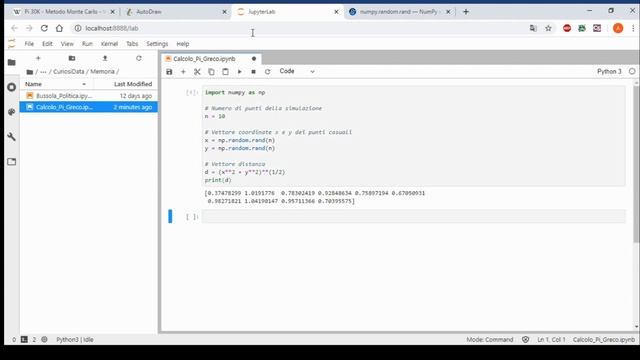Close the AutoDraw browser tab
Image resolution: width=640 pixels, height=360 pixels.
(x=224, y=12)
